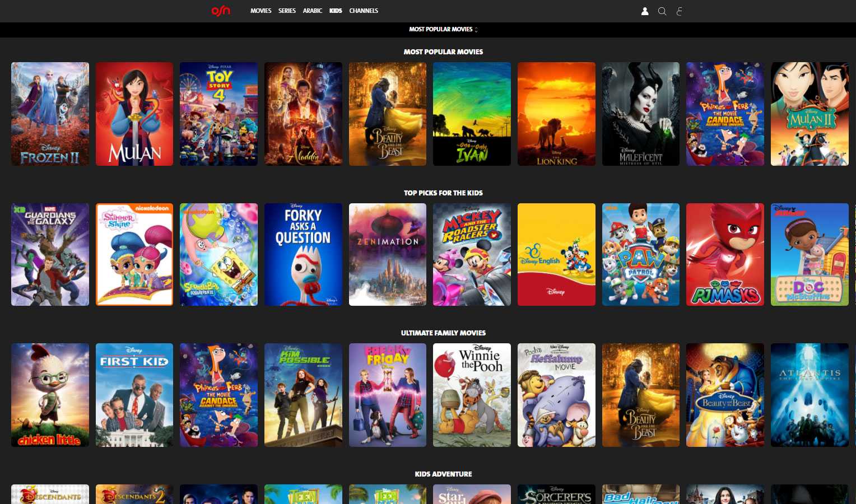Select the Chicken Little poster
The height and width of the screenshot is (504, 856).
pyautogui.click(x=50, y=395)
